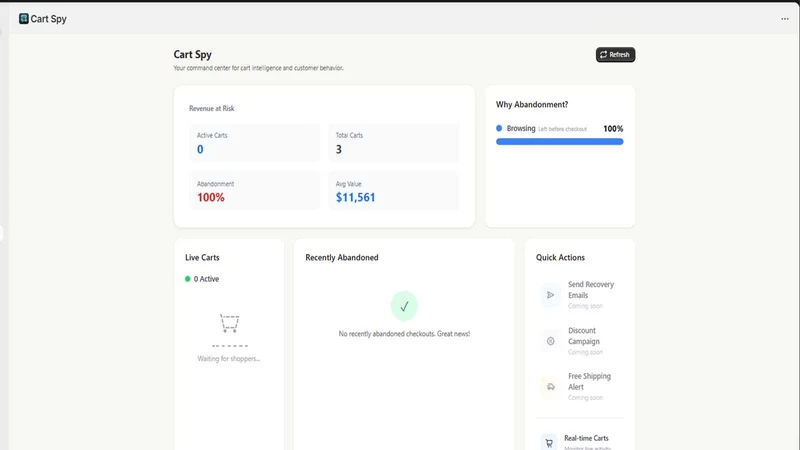Click the Why Abandonment? heading
This screenshot has width=800, height=450.
(x=532, y=105)
